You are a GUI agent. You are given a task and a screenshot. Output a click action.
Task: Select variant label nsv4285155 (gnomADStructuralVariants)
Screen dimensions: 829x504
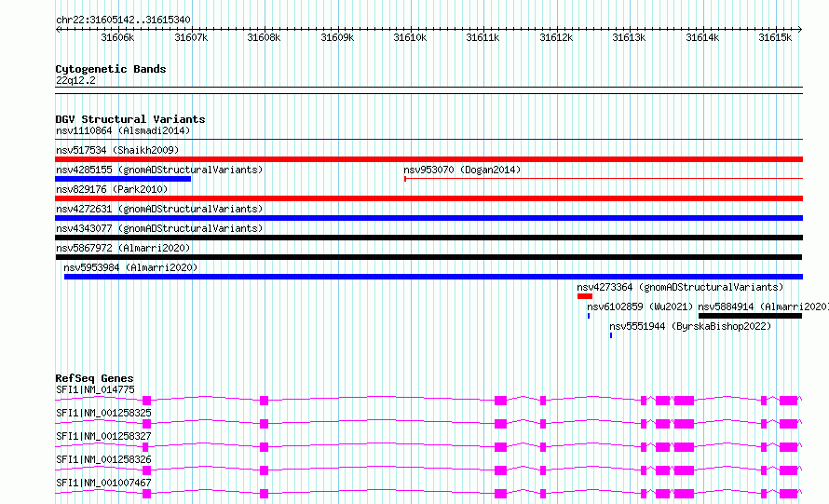click(x=159, y=170)
